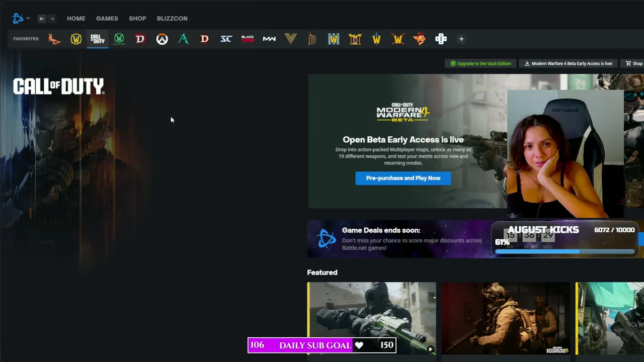Select the gold W with sword icon
Screen dimensions: 644x362
pyautogui.click(x=376, y=39)
